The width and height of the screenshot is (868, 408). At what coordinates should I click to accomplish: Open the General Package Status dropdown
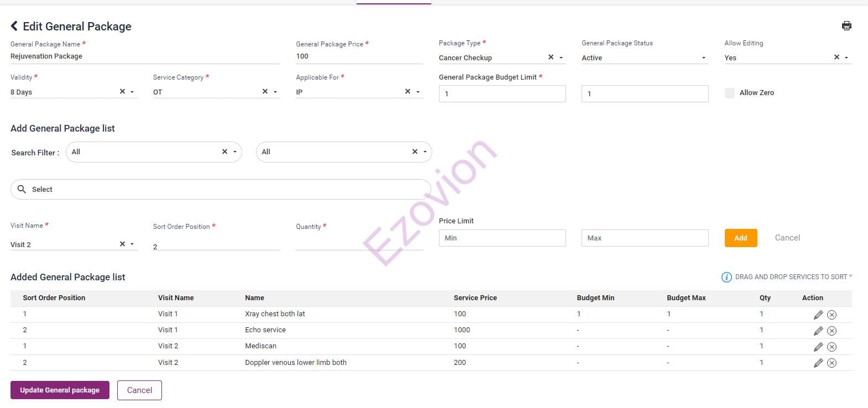click(703, 58)
